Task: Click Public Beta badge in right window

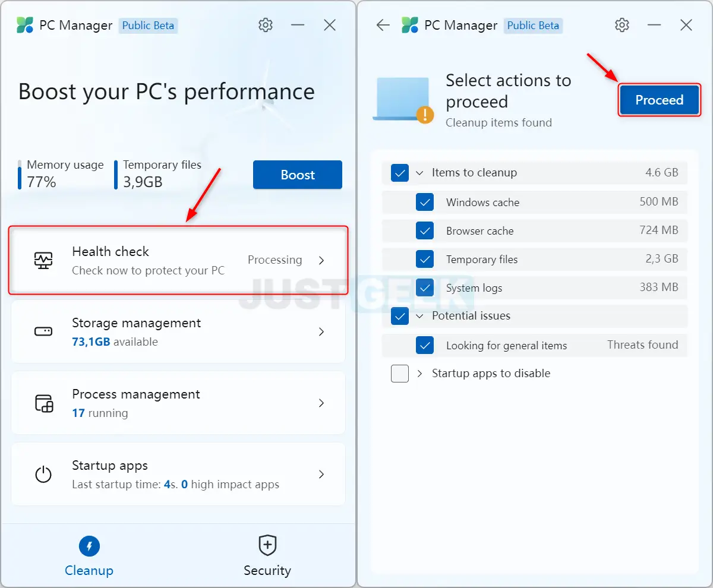Action: 534,26
